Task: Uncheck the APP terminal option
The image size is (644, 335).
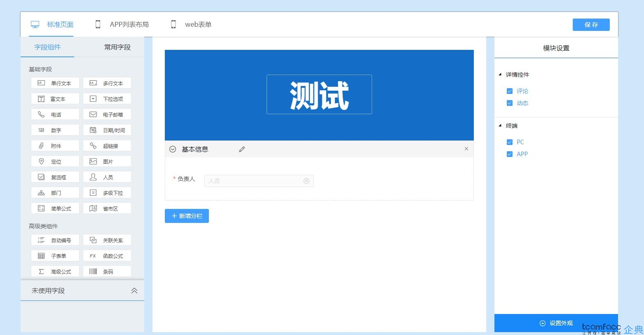Action: [510, 154]
